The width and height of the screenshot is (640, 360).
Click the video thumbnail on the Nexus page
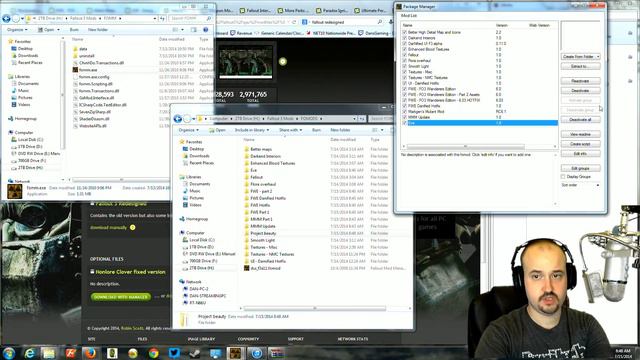246,62
